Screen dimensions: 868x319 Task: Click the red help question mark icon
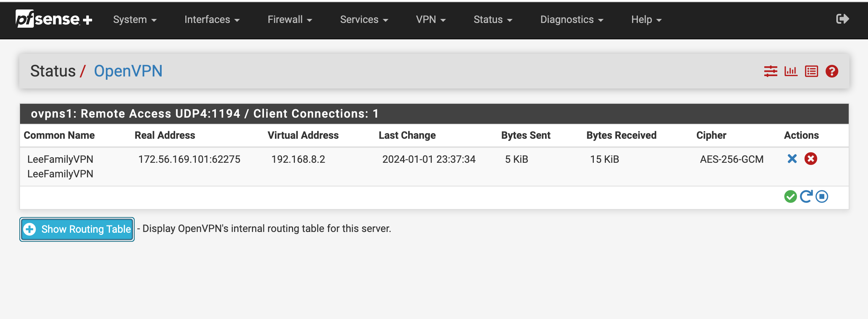click(x=832, y=71)
